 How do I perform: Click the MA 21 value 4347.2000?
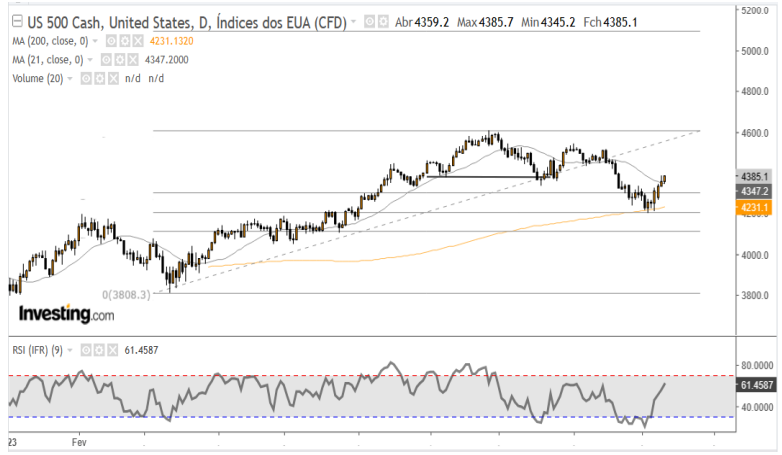(167, 60)
